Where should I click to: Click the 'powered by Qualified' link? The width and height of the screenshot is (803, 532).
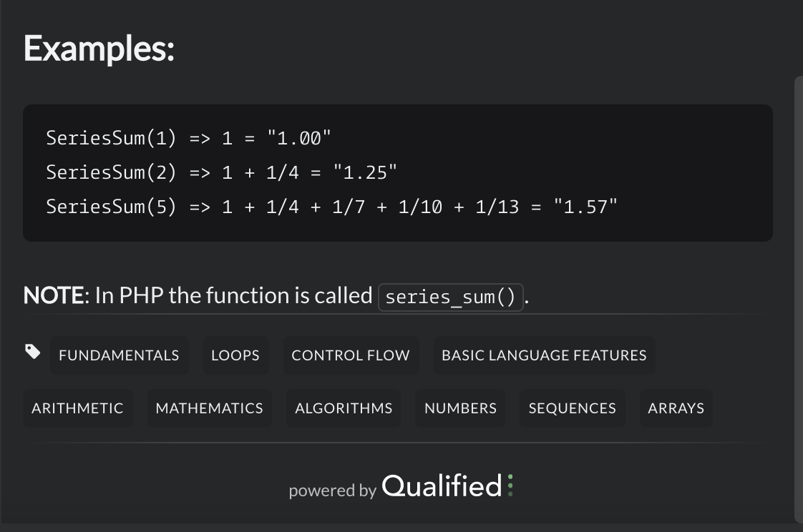tap(401, 487)
